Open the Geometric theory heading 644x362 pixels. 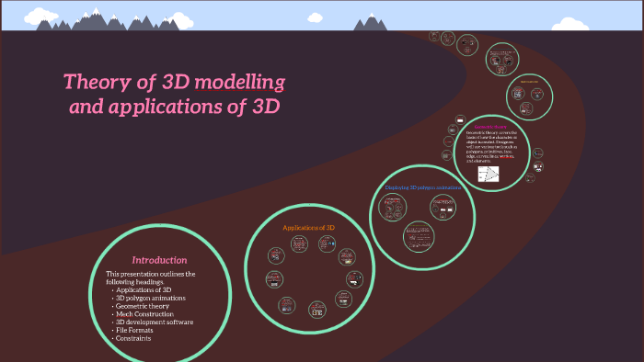coord(490,127)
